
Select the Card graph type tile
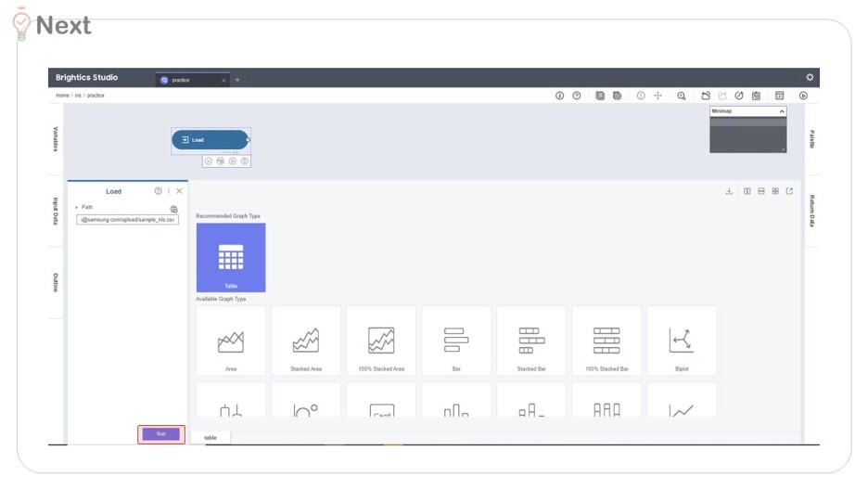pyautogui.click(x=381, y=400)
